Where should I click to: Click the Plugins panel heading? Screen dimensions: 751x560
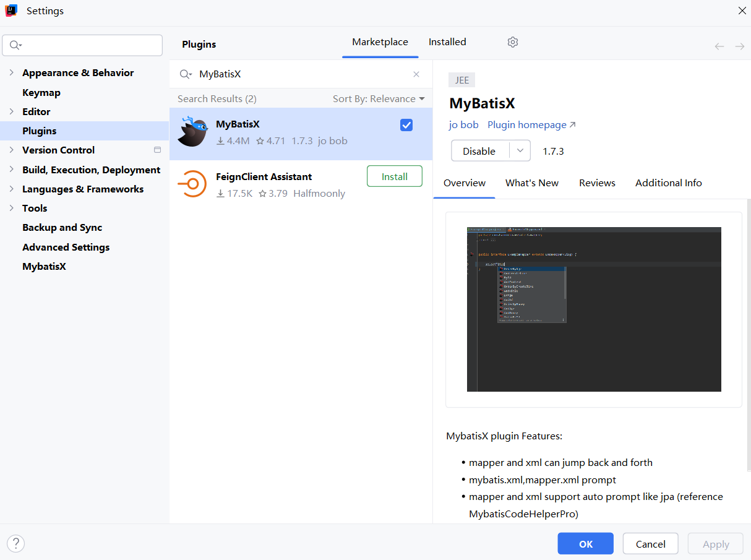[x=199, y=45]
